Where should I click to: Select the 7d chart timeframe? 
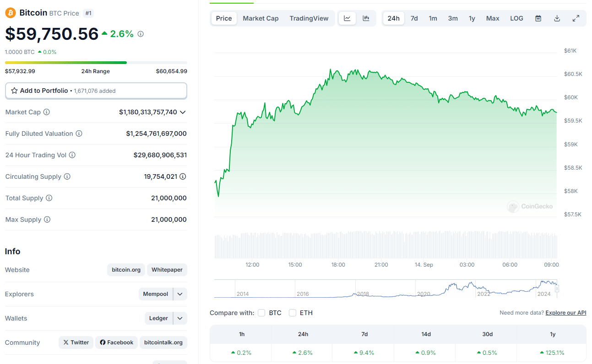pyautogui.click(x=414, y=18)
